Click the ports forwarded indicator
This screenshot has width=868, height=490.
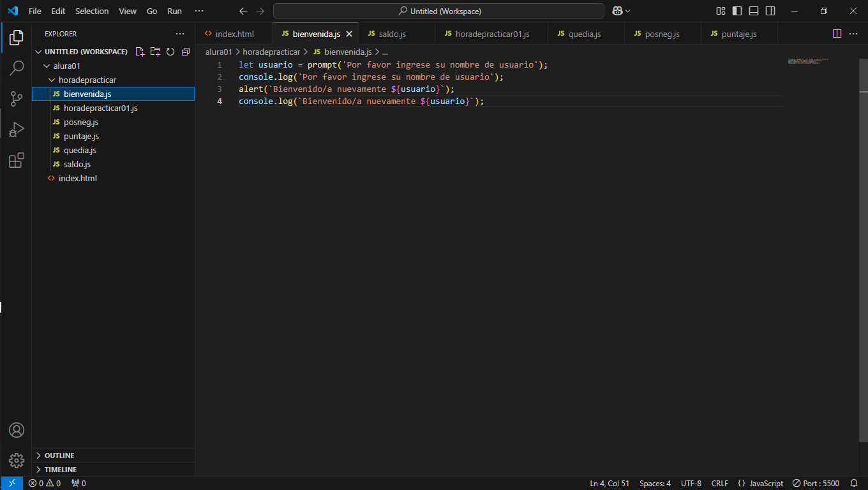(x=79, y=483)
